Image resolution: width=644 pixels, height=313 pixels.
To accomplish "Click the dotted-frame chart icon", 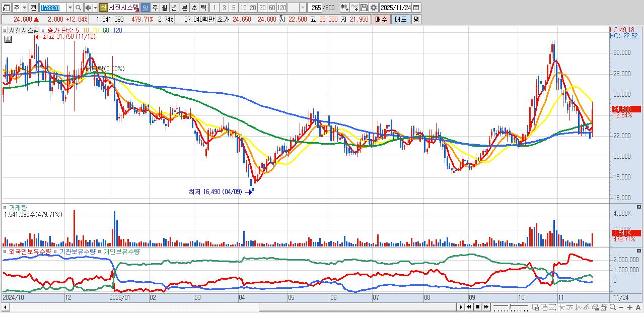I will [x=552, y=307].
